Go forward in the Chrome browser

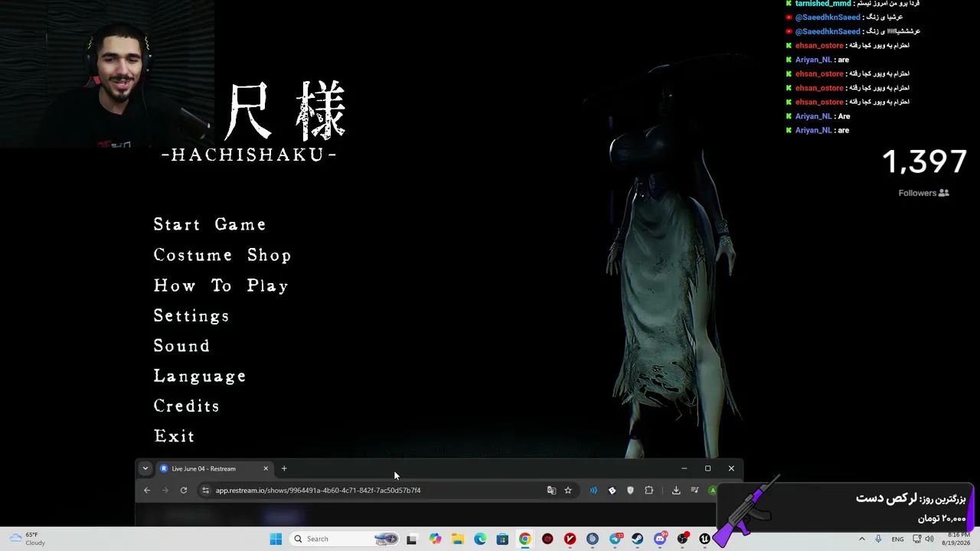coord(165,491)
